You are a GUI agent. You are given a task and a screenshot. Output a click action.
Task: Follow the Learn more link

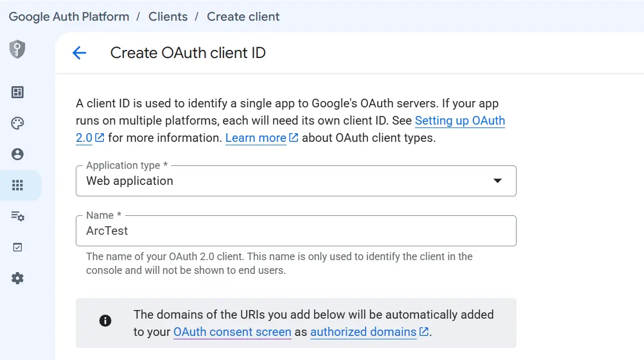tap(255, 138)
